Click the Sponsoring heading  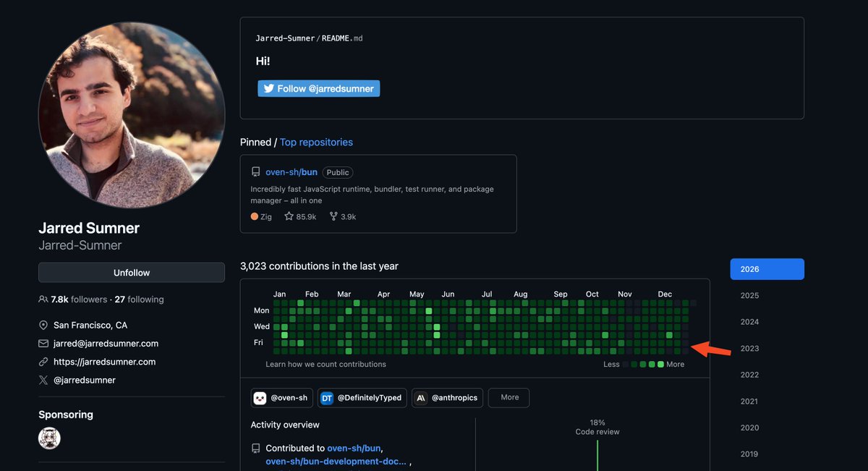click(x=66, y=415)
